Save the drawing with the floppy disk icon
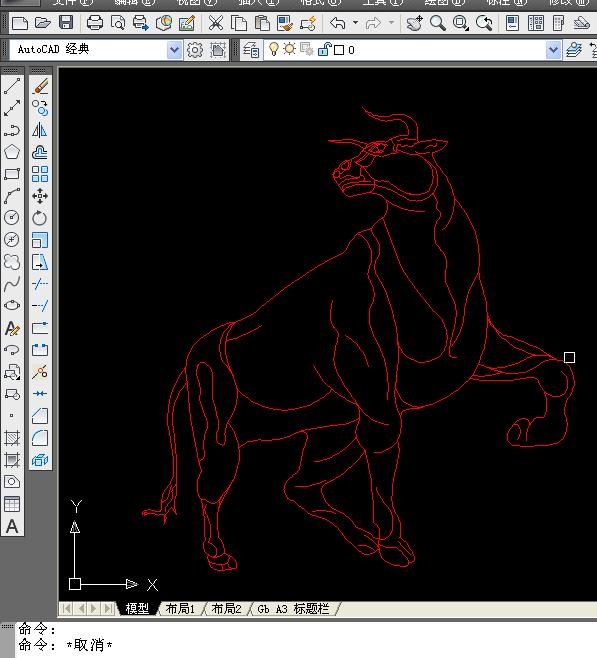597x658 pixels. coord(66,23)
